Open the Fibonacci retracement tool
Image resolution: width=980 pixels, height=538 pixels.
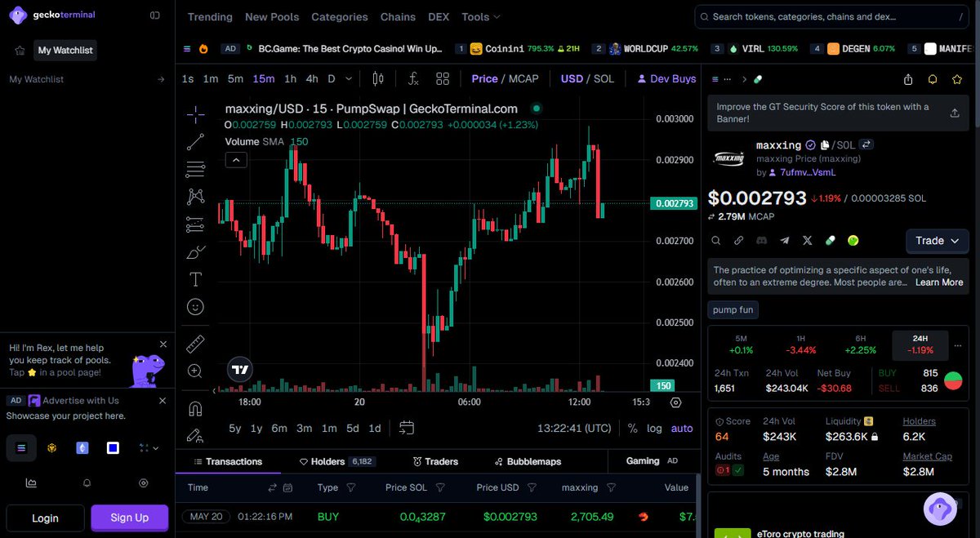point(195,170)
